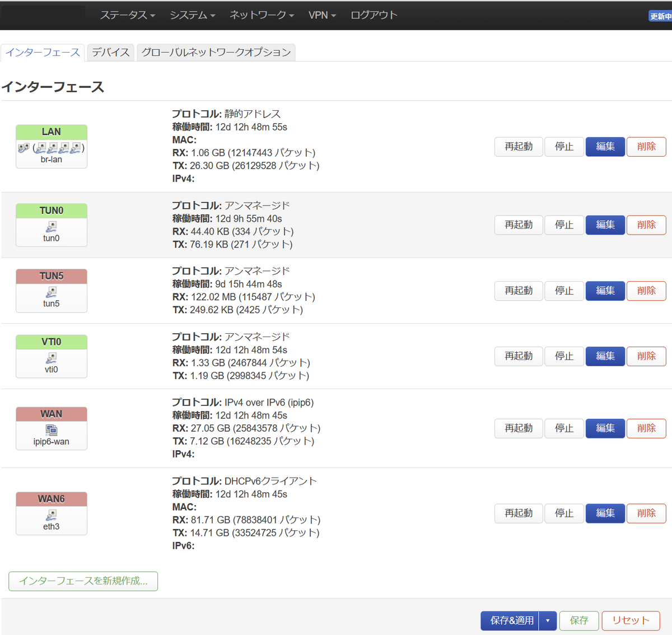Stop the WAN6 interface
The height and width of the screenshot is (635, 672).
[564, 513]
